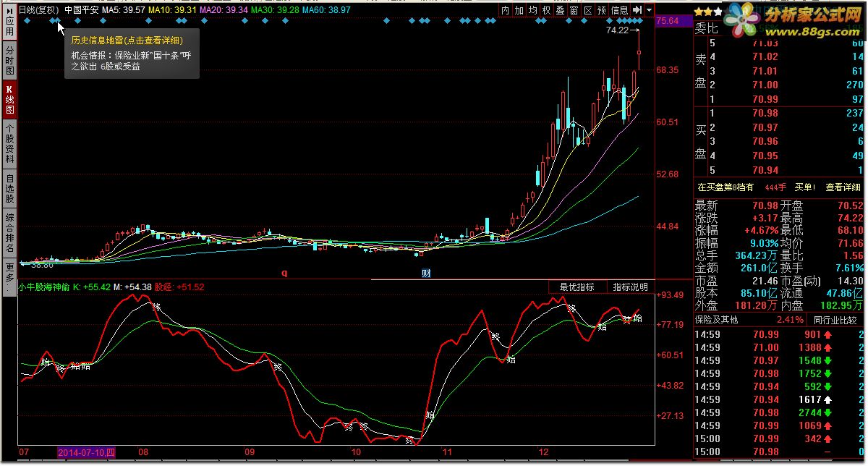Open the 最优指标 tab
The height and width of the screenshot is (466, 868).
576,287
